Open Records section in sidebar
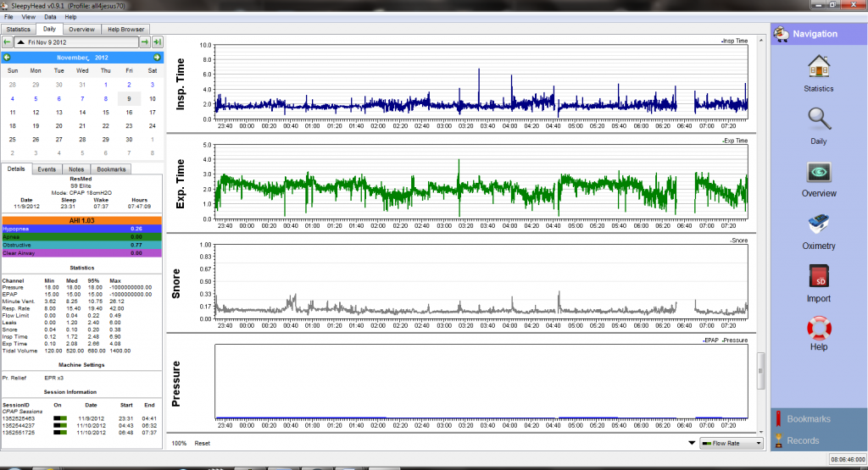 point(819,440)
